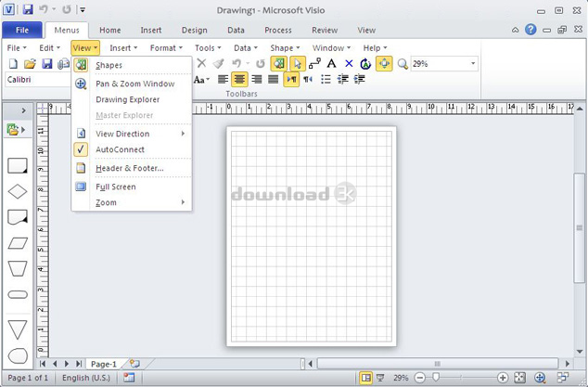Choose Full Screen from View menu
The image size is (588, 387).
(x=132, y=187)
